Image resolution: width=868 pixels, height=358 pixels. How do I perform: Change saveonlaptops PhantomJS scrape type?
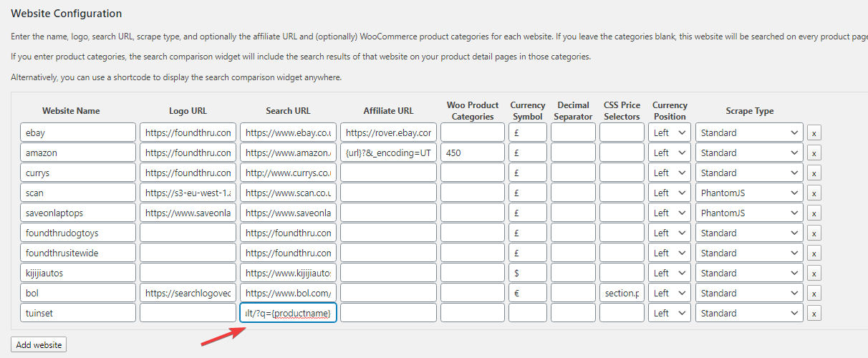[750, 213]
